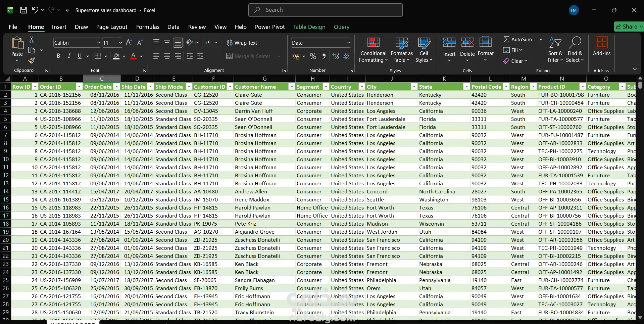Screen dimensions: 644x324
Task: Click the Delete cells icon
Action: 467,43
